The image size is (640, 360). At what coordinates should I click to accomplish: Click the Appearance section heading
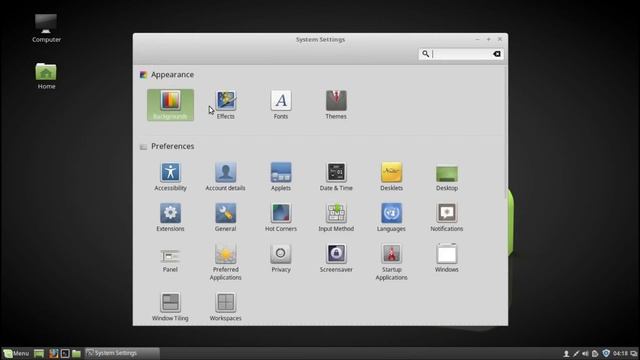tap(172, 75)
